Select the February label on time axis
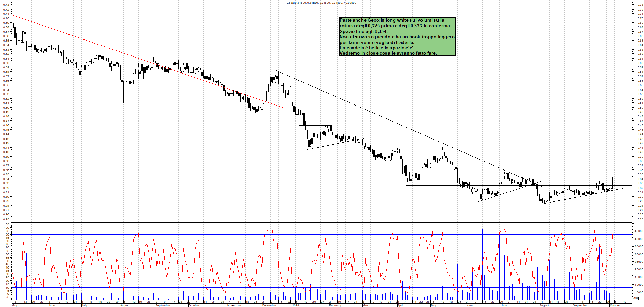Image resolution: width=644 pixels, height=307 pixels. click(x=335, y=305)
